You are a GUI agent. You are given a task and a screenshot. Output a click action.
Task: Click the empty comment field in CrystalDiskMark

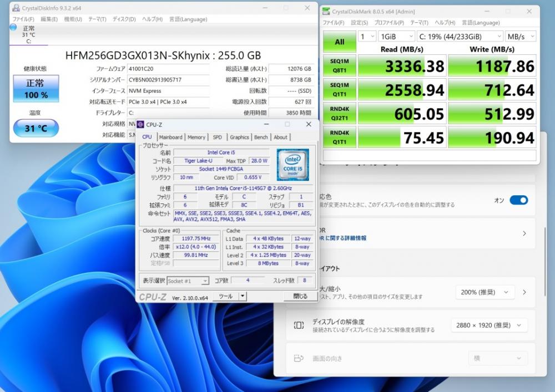(430, 156)
